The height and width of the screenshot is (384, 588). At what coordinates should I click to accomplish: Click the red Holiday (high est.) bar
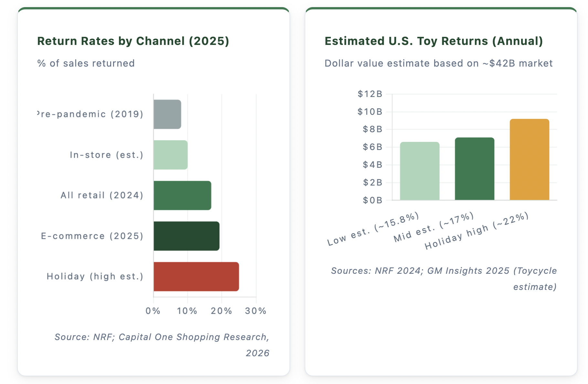[x=196, y=277]
